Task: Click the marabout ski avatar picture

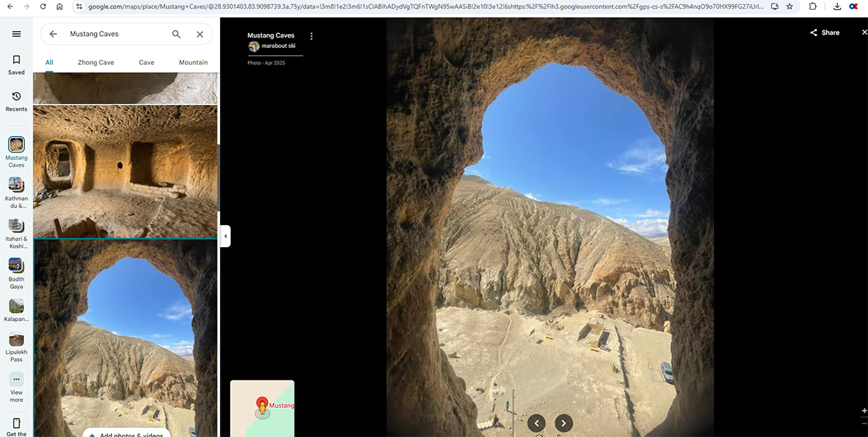Action: 253,47
